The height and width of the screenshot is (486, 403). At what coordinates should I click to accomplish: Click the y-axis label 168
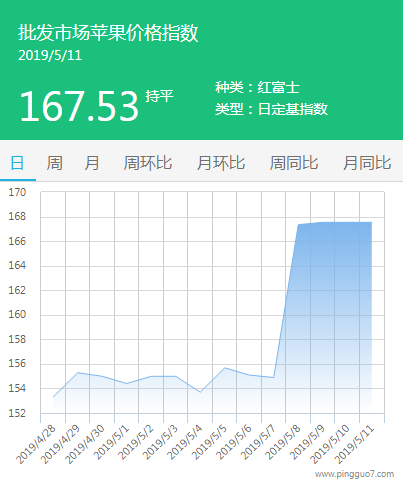click(17, 217)
